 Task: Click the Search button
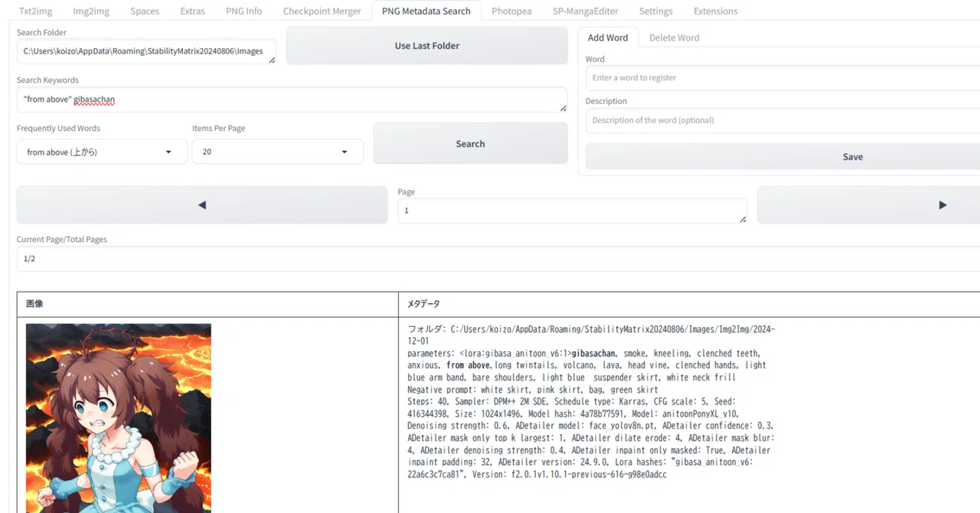click(470, 144)
